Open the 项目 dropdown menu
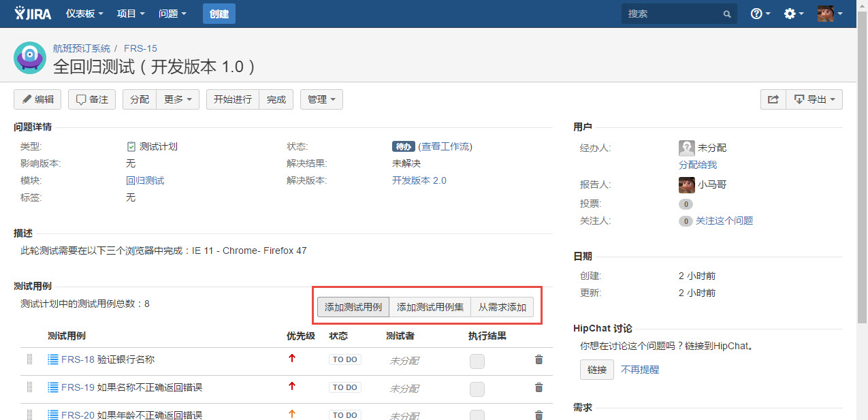This screenshot has width=868, height=420. click(131, 14)
